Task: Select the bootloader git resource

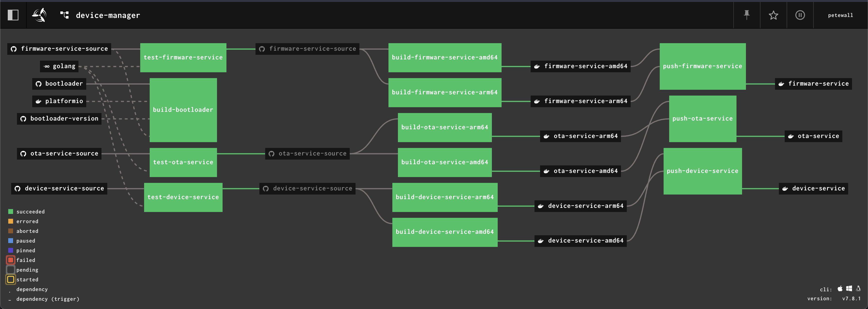Action: coord(59,84)
